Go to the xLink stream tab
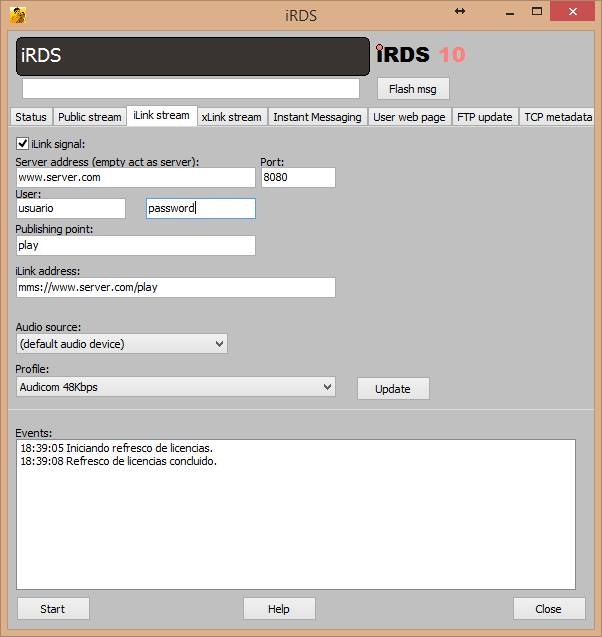The image size is (602, 637). 232,117
